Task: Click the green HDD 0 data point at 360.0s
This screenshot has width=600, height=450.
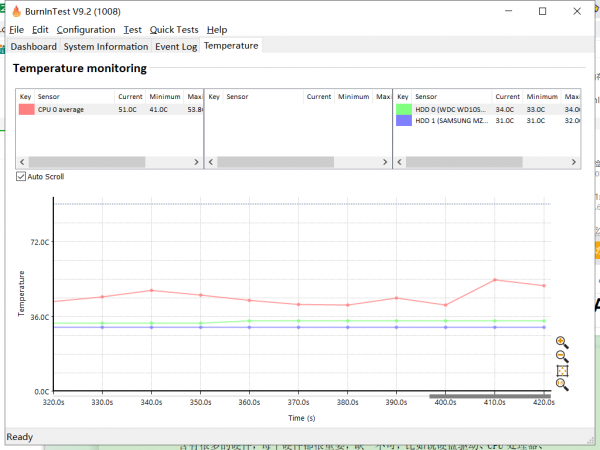Action: coord(249,321)
